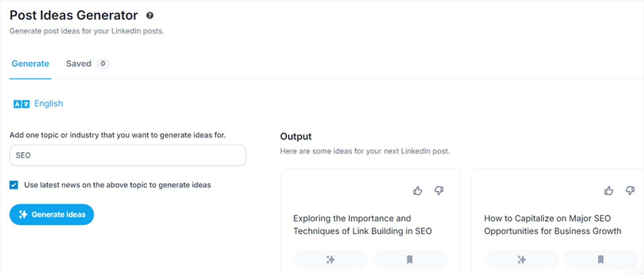Open the Link Building idea title
Image resolution: width=644 pixels, height=275 pixels.
tap(362, 225)
